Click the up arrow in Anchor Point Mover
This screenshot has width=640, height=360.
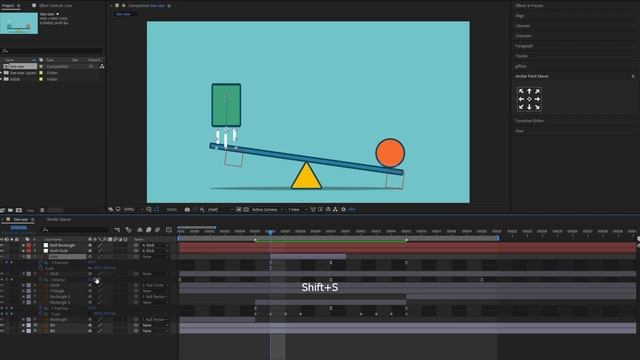[529, 91]
